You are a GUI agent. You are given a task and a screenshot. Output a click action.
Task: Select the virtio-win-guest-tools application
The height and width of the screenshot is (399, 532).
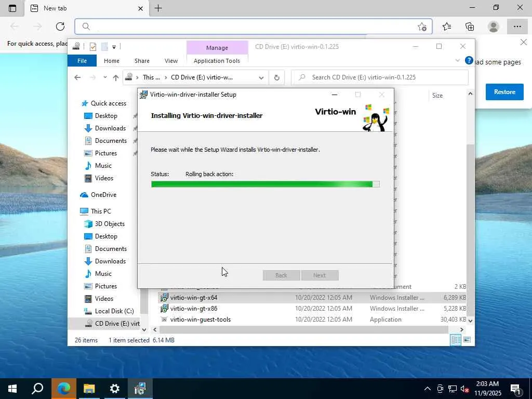click(x=200, y=320)
